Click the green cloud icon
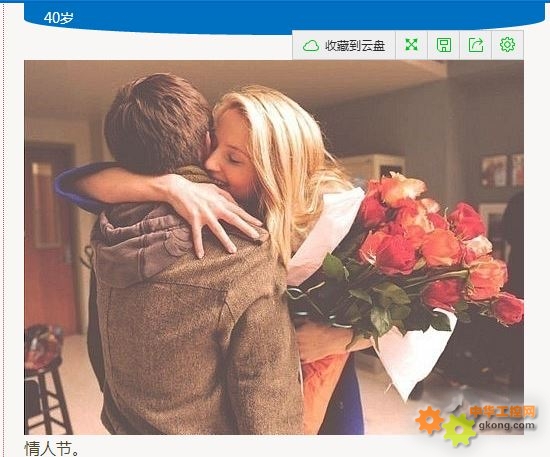The height and width of the screenshot is (457, 550). [x=311, y=46]
